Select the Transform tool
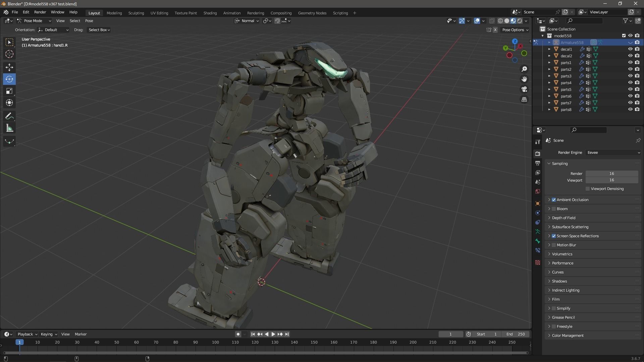The image size is (644, 362). [x=9, y=103]
